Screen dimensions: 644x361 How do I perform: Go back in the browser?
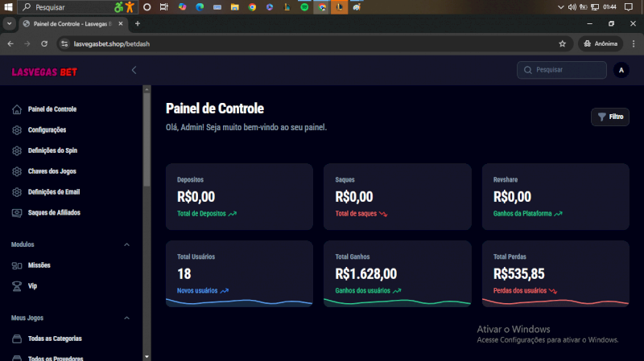click(x=10, y=44)
